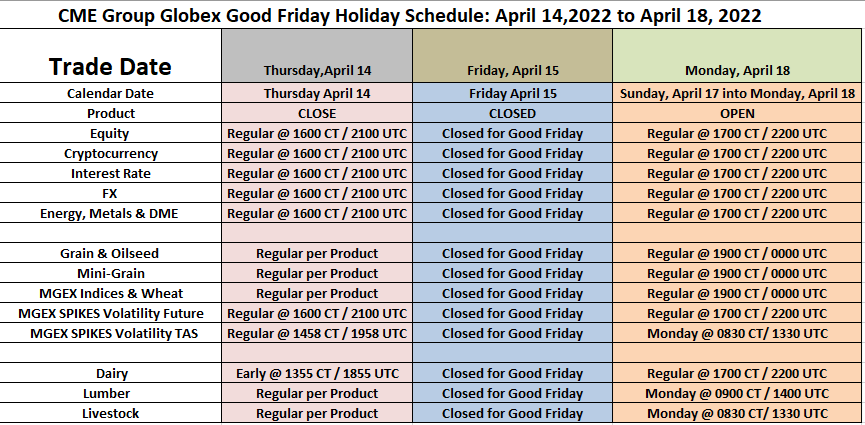Click Livestock's Closed for Good Friday cell
Image resolution: width=865 pixels, height=425 pixels.
pyautogui.click(x=512, y=413)
